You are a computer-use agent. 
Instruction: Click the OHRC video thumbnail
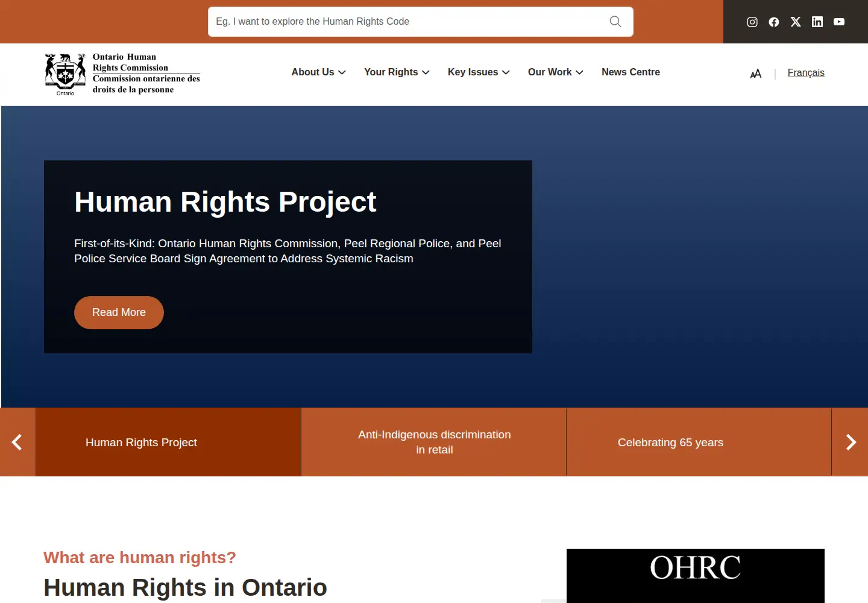coord(696,576)
